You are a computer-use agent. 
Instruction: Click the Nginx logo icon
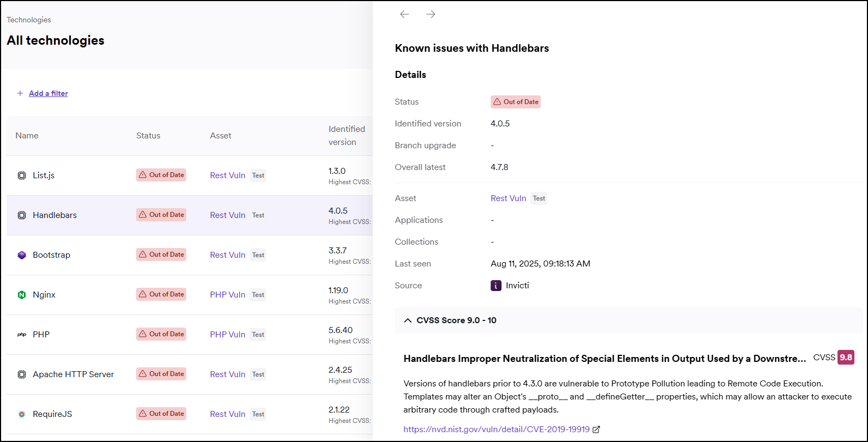[22, 295]
